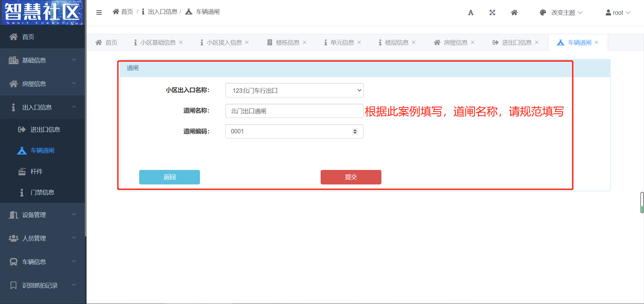Click the 道闸编码 number spinner

pos(355,131)
